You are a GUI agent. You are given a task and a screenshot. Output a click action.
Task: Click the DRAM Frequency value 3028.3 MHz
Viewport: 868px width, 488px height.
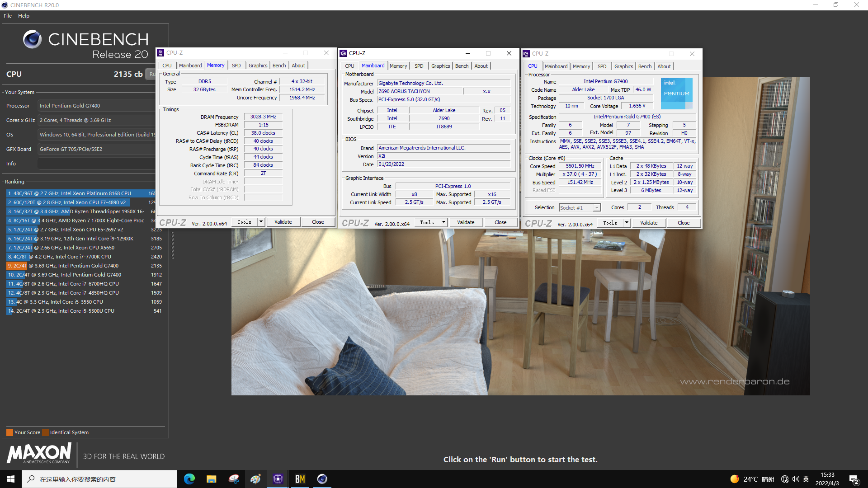(x=263, y=117)
